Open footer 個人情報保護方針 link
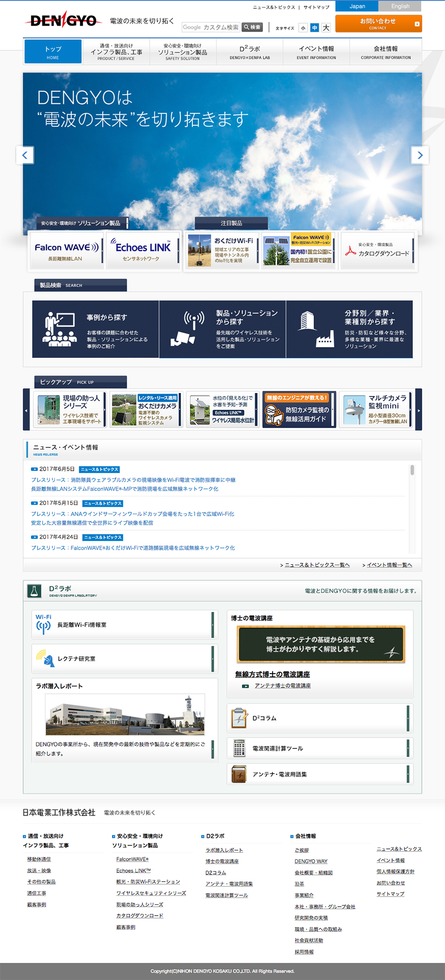445x980 pixels. pyautogui.click(x=396, y=871)
